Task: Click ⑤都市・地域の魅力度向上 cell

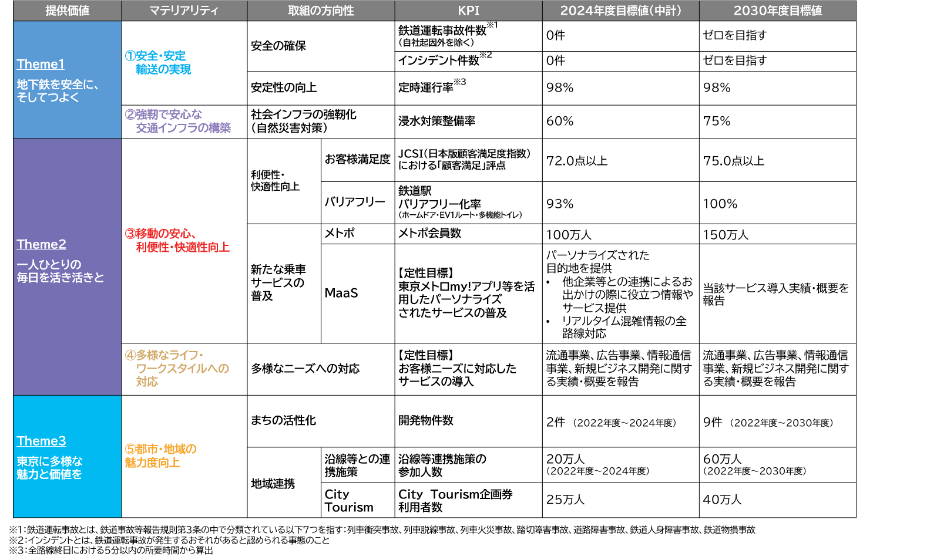Action: 184,456
